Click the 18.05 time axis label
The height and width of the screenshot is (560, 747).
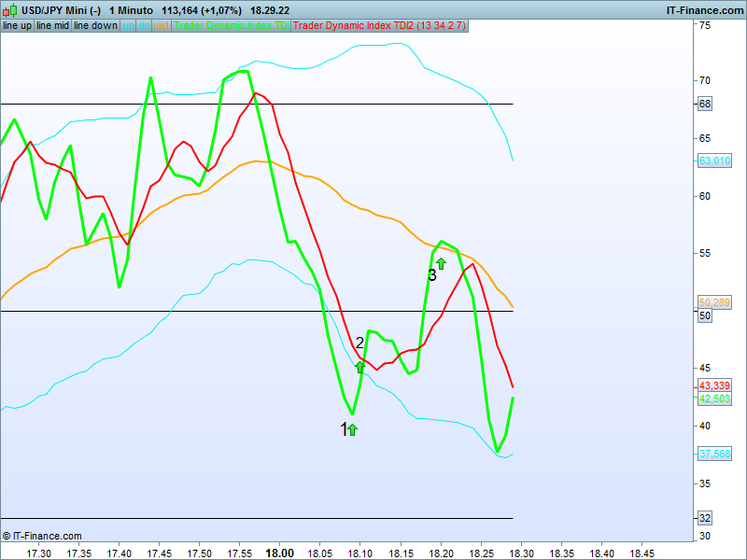pos(320,553)
